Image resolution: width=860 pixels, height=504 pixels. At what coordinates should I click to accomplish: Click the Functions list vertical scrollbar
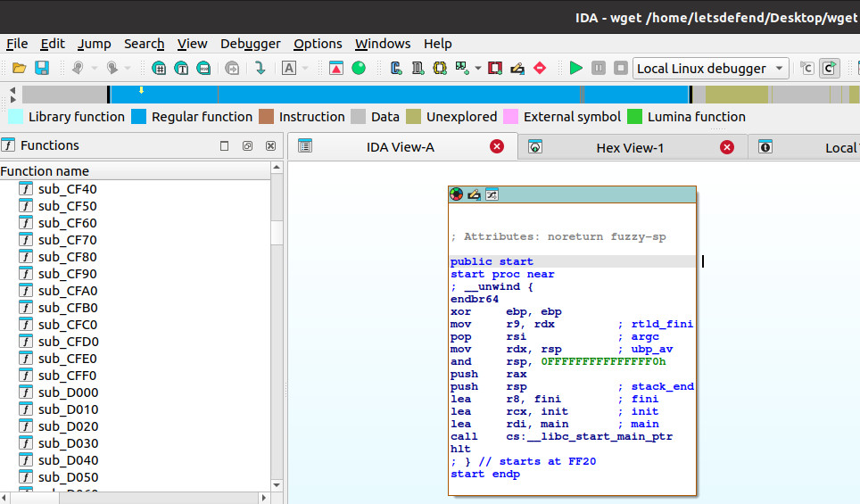coord(277,234)
